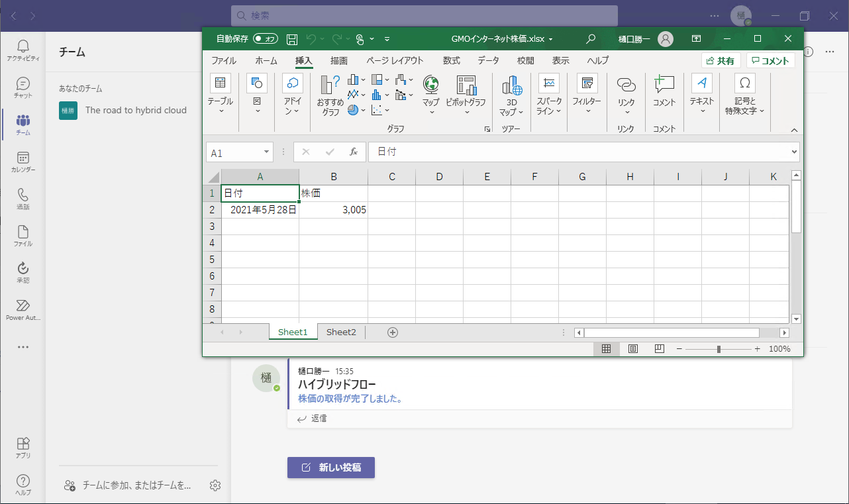849x504 pixels.
Task: Open Recommended Charts (おすすめグラフ)
Action: (x=330, y=96)
